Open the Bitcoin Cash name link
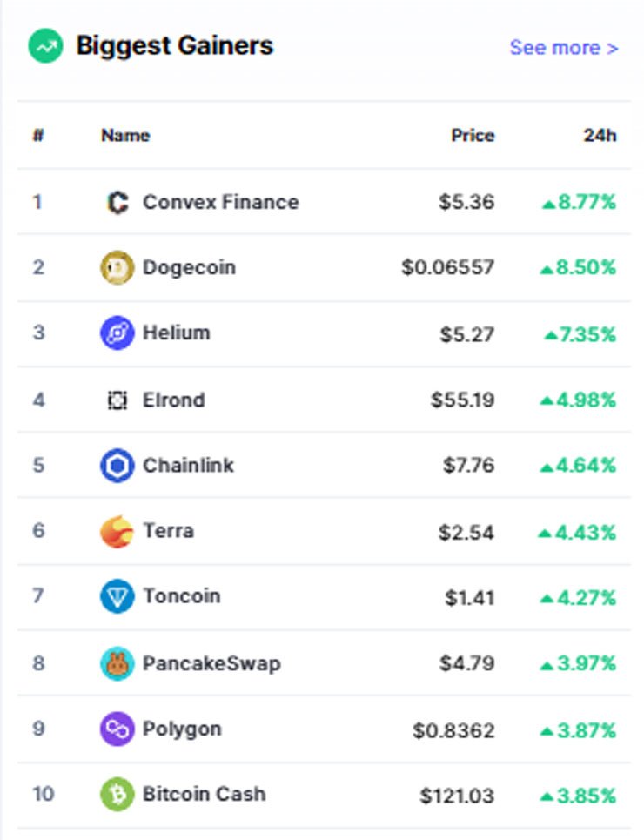 (x=205, y=794)
